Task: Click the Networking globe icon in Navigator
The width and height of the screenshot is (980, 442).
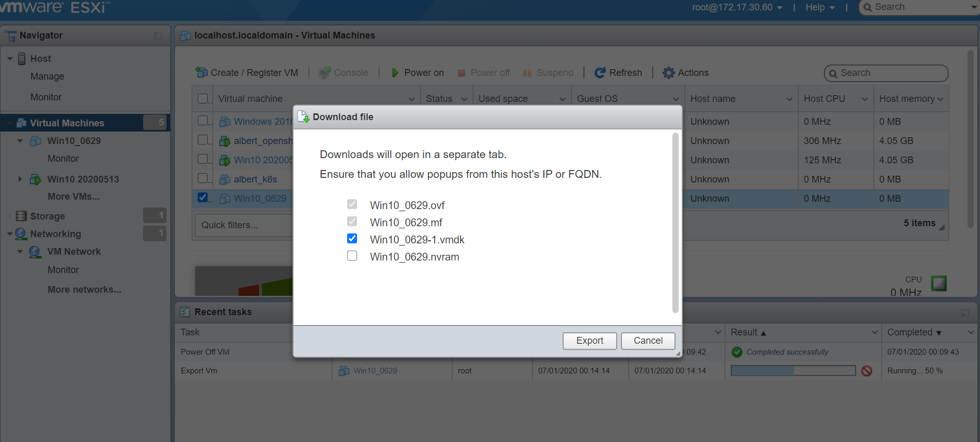Action: point(21,234)
